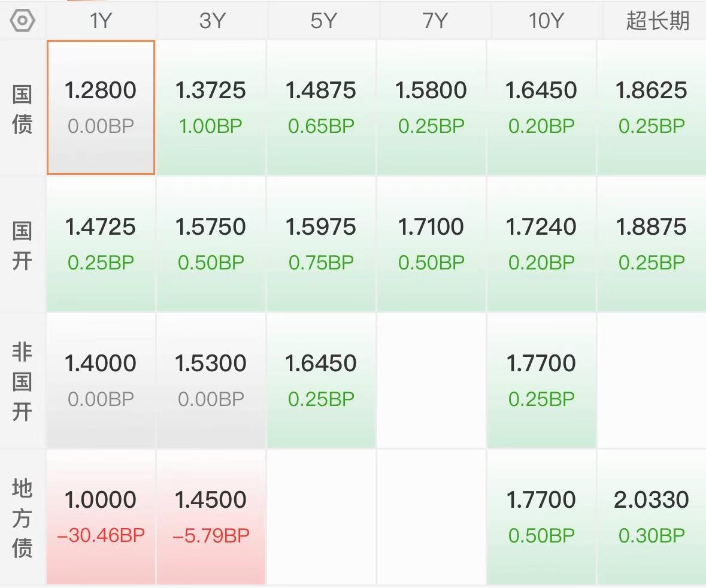Open the 国债 1Y cell showing 1.2800
The height and width of the screenshot is (588, 706).
101,107
